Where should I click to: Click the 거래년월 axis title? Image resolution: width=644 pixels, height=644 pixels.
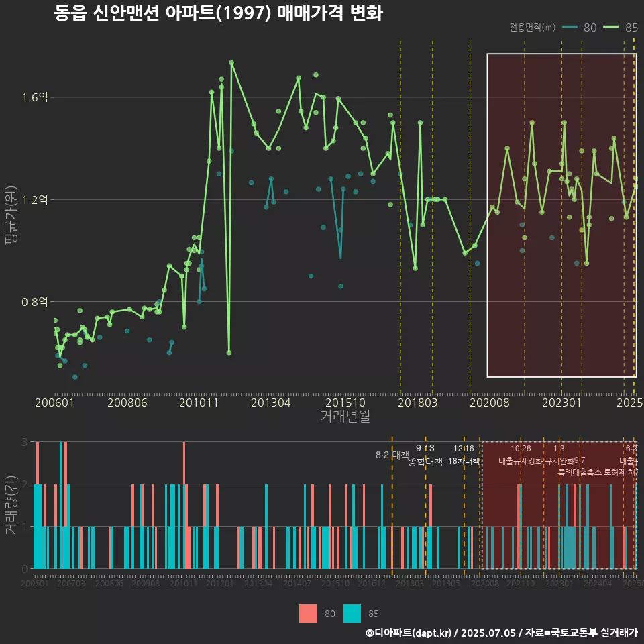pos(345,416)
